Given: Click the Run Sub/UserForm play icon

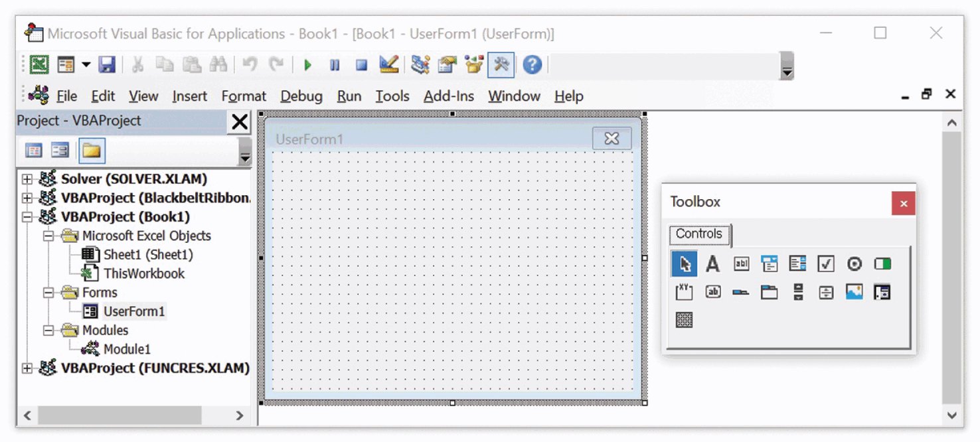Looking at the screenshot, I should (x=307, y=65).
